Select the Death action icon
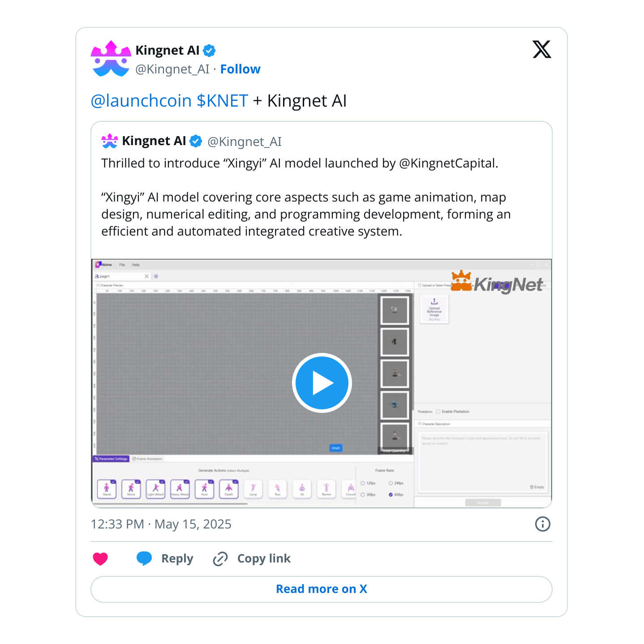Screen dimensions: 644x644 229,489
